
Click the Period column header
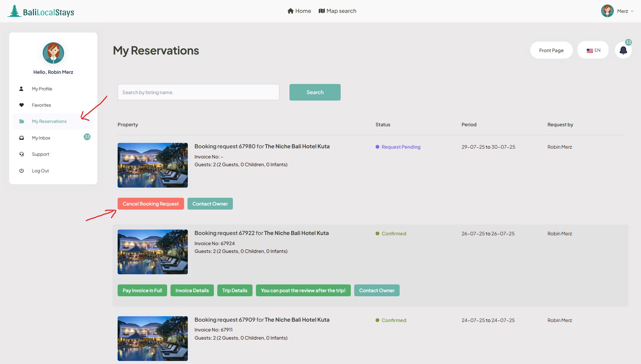tap(469, 125)
